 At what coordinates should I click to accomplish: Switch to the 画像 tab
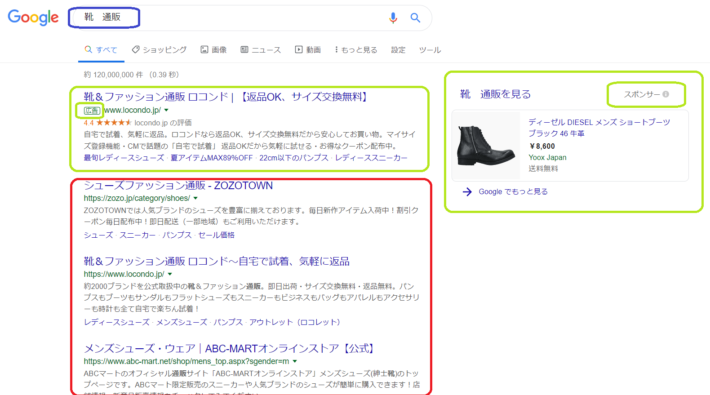pyautogui.click(x=214, y=50)
